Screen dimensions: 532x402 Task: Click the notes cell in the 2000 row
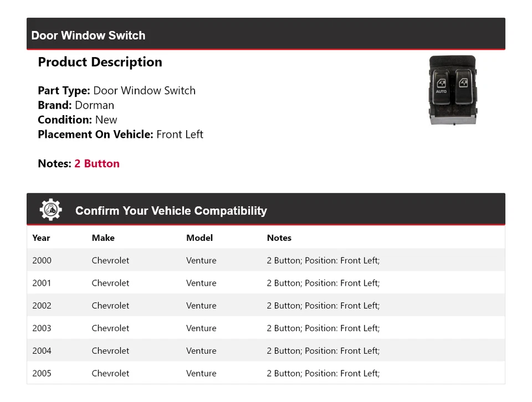[x=323, y=260]
